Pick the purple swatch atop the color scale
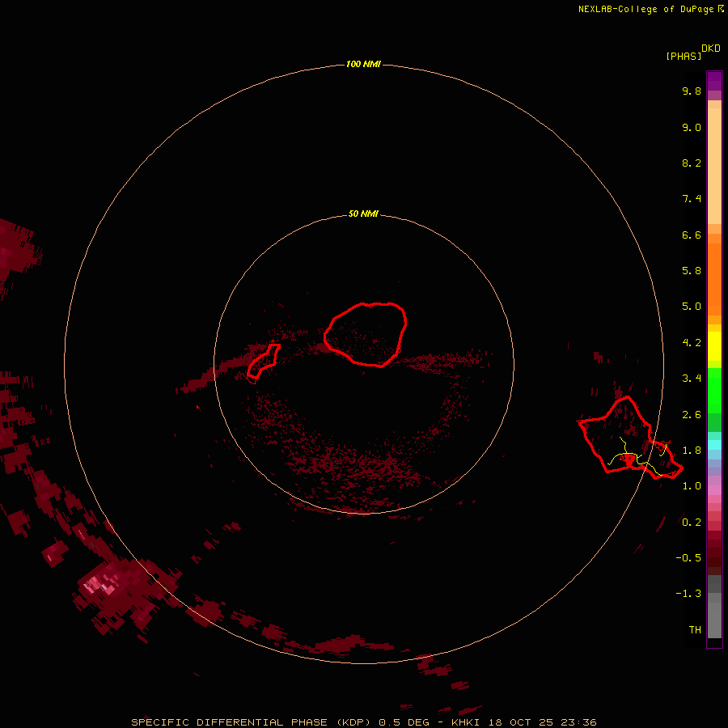The width and height of the screenshot is (728, 728). point(714,81)
